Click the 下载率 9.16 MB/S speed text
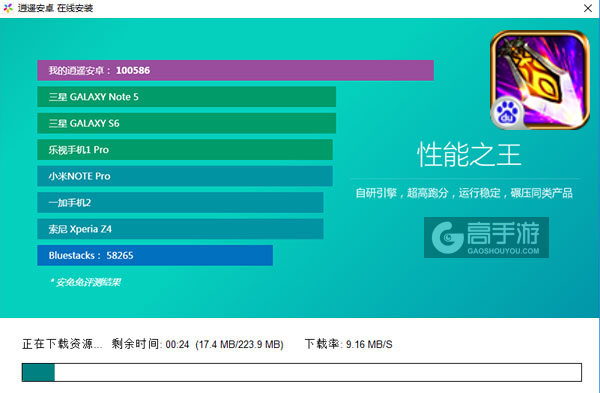Viewport: 600px width, 393px height. coord(348,344)
